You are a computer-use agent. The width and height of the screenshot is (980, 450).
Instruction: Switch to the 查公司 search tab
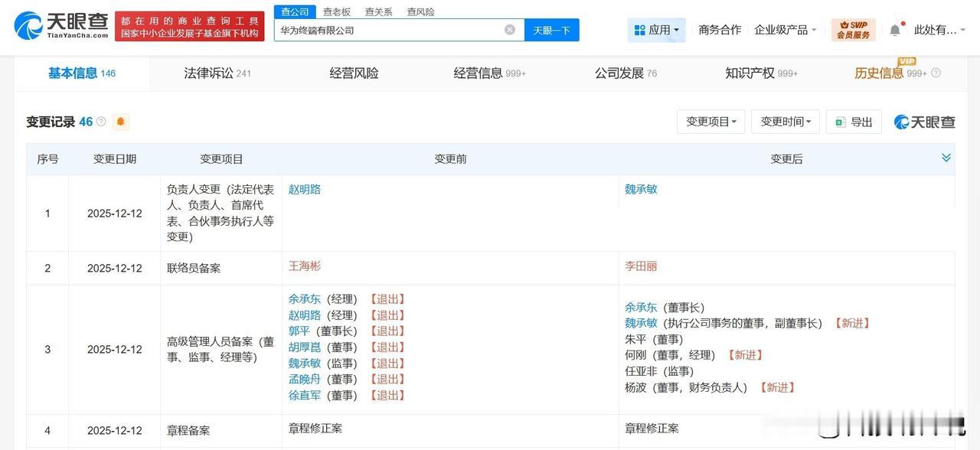(x=295, y=11)
